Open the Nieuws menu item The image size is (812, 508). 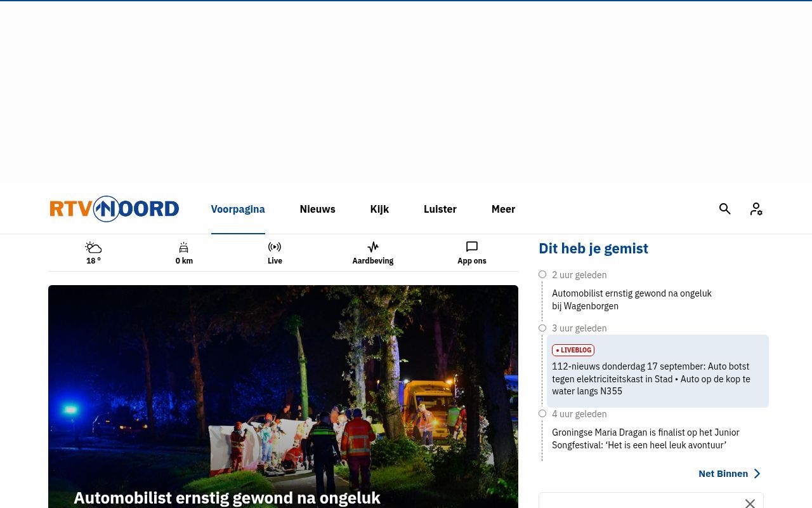click(x=317, y=209)
